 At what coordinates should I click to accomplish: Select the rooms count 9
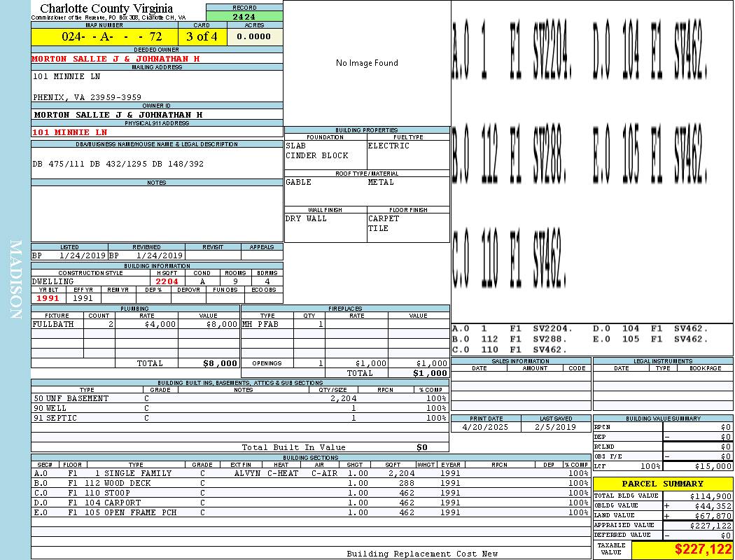[x=235, y=281]
